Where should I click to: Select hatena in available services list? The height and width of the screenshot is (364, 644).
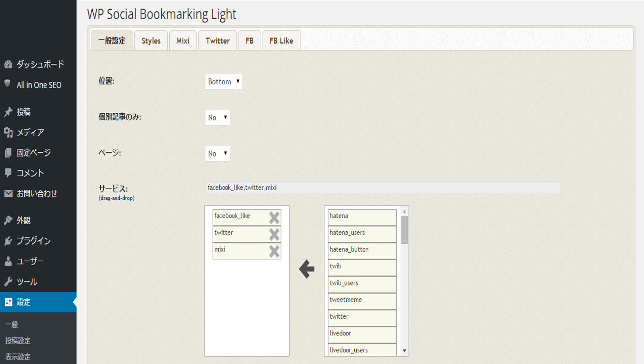(x=362, y=217)
